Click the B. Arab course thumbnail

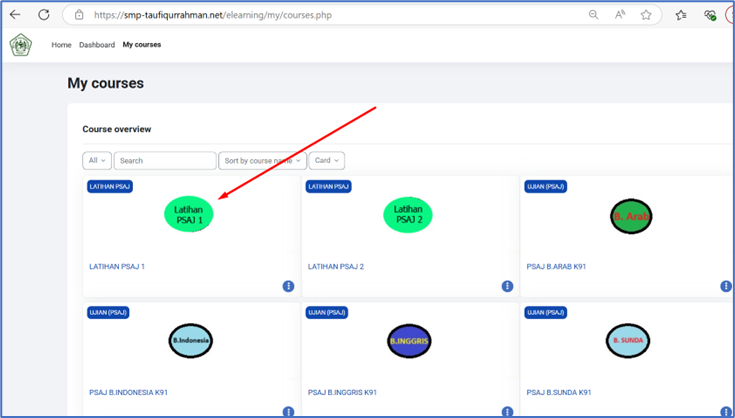pyautogui.click(x=631, y=216)
